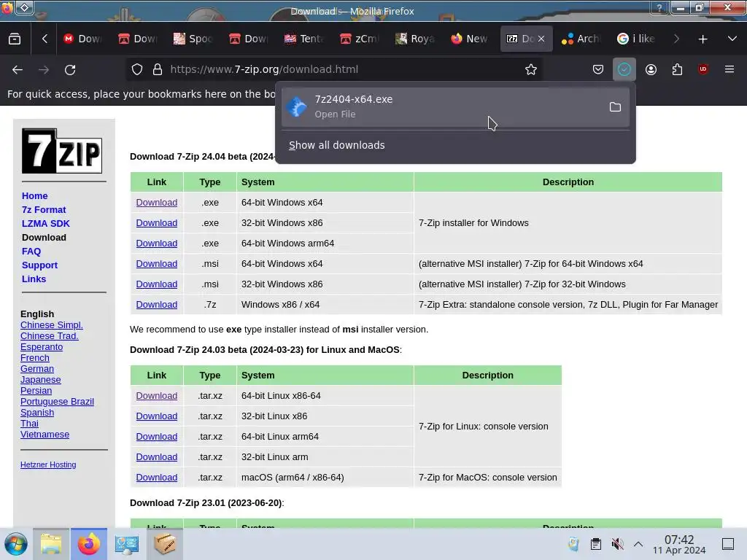Save page to Pocket
Viewport: 747px width, 560px height.
(598, 69)
